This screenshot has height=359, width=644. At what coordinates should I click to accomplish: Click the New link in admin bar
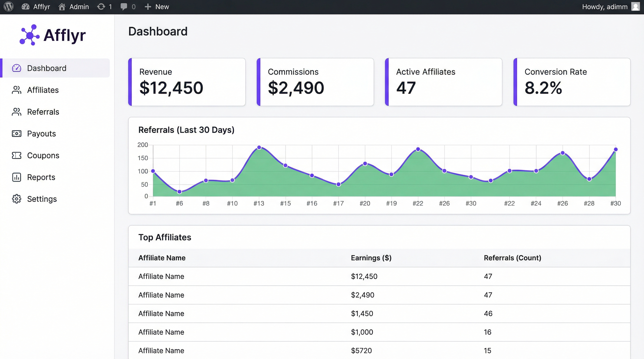coord(162,7)
